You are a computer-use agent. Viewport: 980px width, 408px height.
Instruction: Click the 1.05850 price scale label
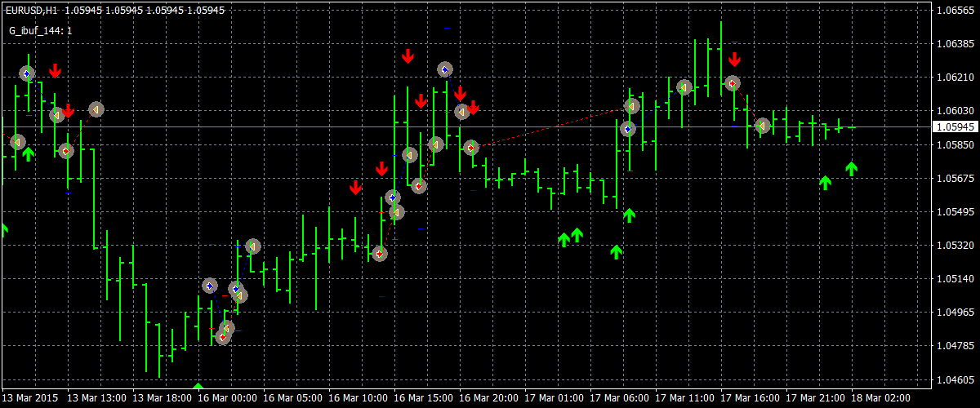click(x=955, y=144)
